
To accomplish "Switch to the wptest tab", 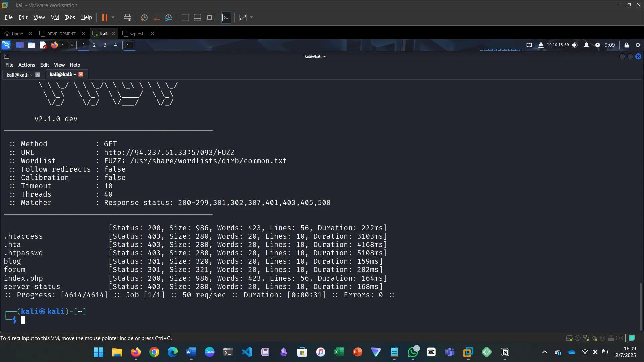I will point(136,34).
